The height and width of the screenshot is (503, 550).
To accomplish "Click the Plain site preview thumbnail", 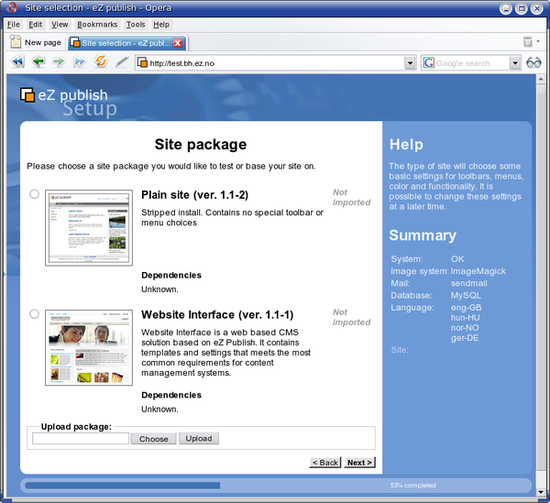I will pyautogui.click(x=89, y=228).
